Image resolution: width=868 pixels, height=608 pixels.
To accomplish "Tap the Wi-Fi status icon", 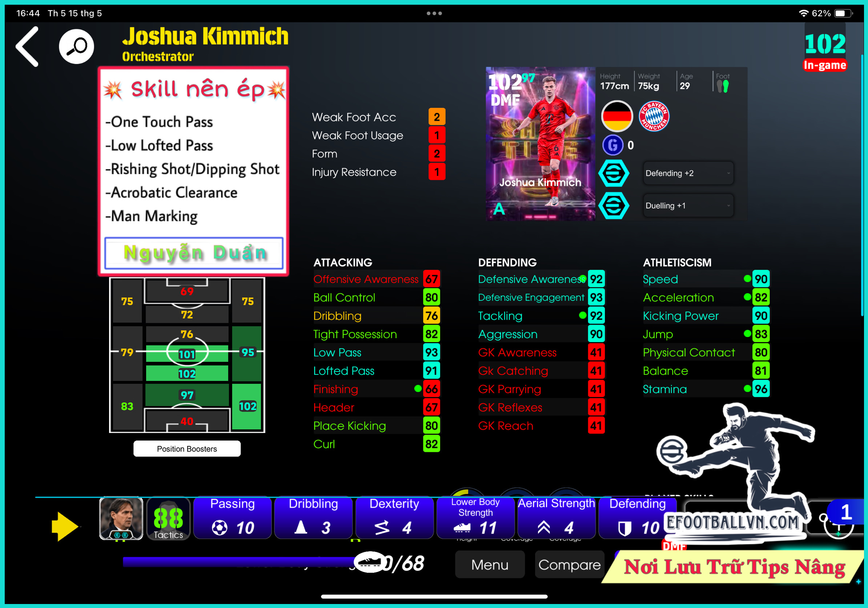I will [x=803, y=13].
